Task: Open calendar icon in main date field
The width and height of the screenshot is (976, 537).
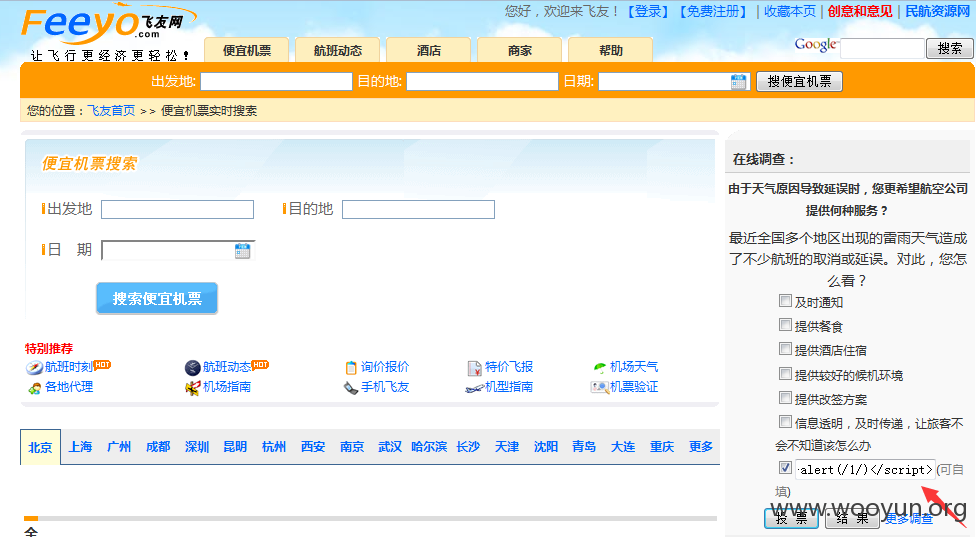Action: 242,251
